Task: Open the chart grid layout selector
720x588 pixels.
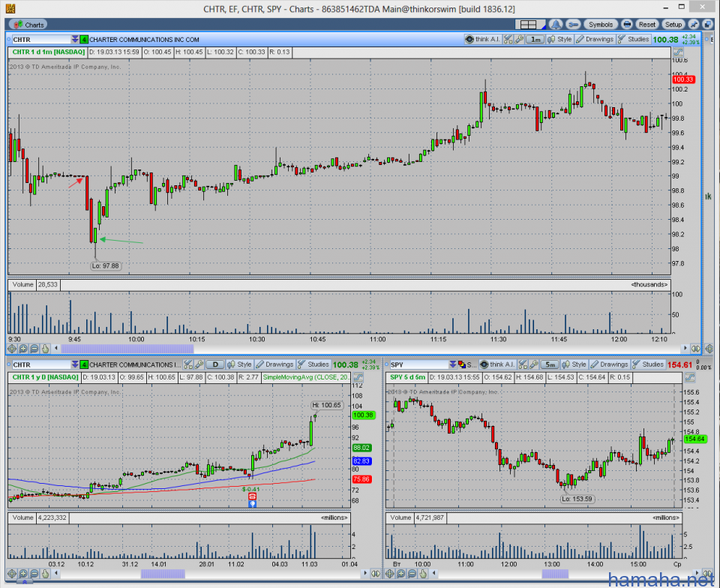Action: point(530,25)
